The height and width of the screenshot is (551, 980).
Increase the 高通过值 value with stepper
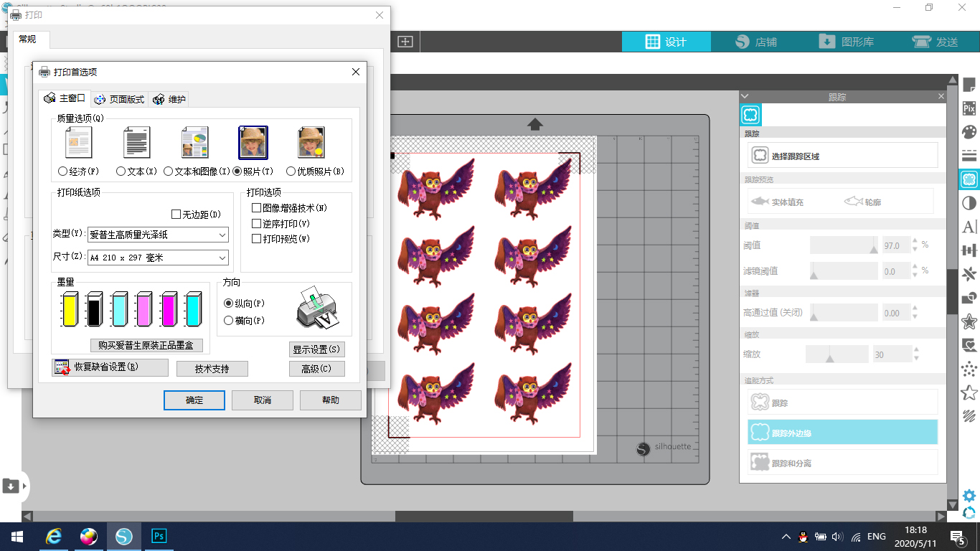point(915,309)
